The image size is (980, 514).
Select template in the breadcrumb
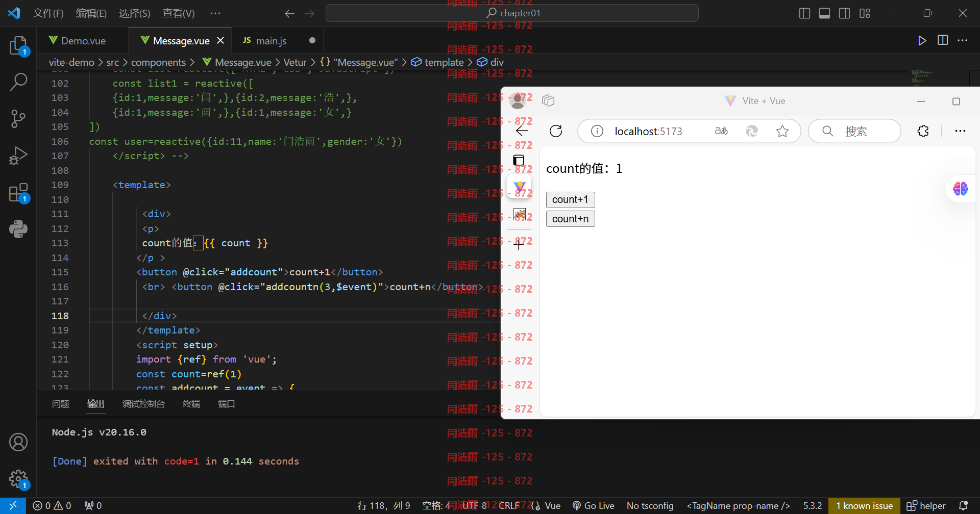pyautogui.click(x=437, y=62)
